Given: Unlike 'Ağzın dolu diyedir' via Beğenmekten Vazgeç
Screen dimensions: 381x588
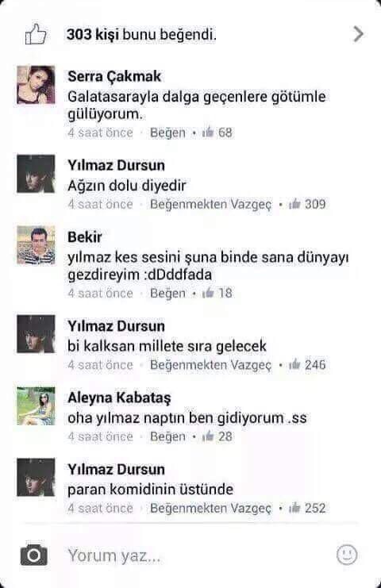Looking at the screenshot, I should click(211, 205).
